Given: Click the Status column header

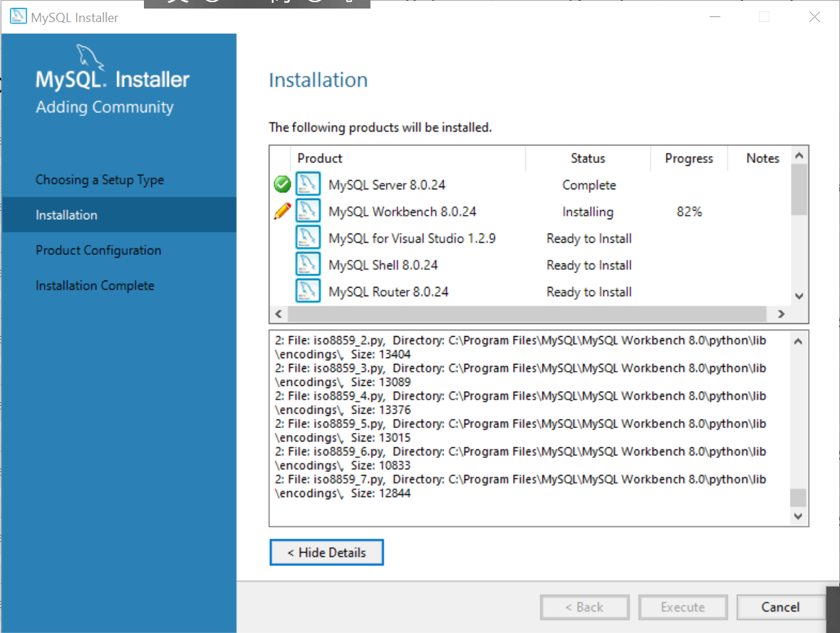Looking at the screenshot, I should click(588, 159).
